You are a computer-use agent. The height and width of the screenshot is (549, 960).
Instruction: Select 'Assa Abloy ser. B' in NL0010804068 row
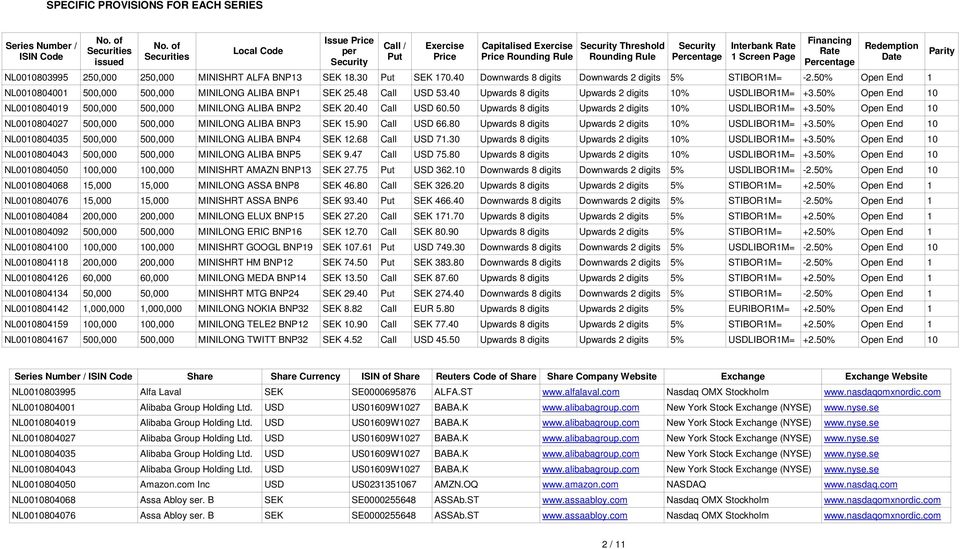177,500
